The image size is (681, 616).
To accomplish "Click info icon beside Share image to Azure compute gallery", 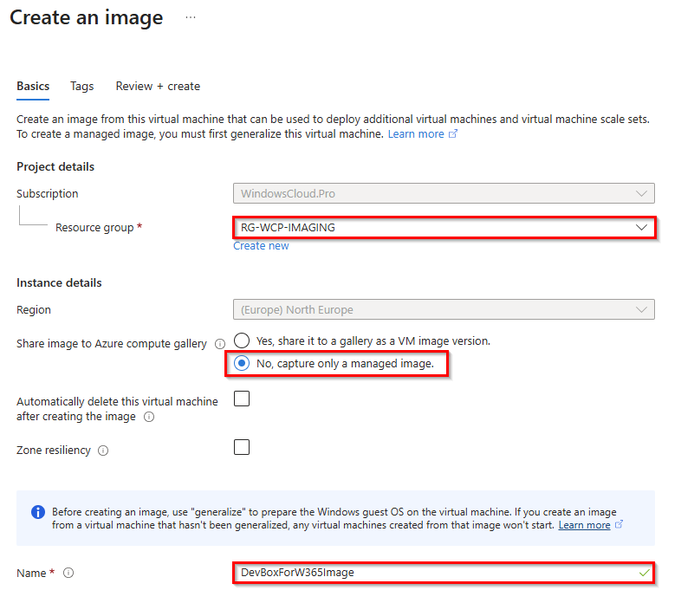I will pos(219,344).
